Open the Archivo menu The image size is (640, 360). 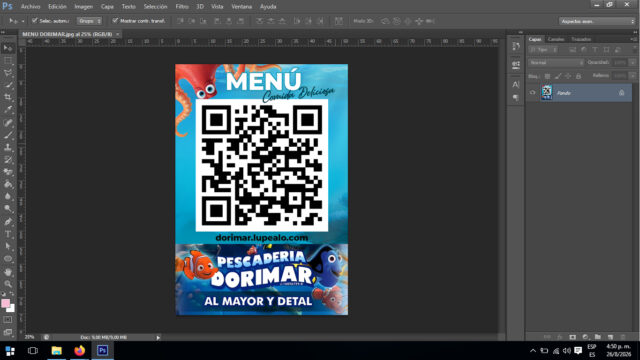[31, 7]
